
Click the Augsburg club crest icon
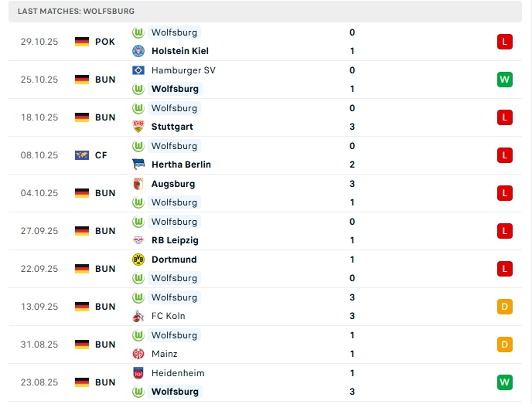138,184
